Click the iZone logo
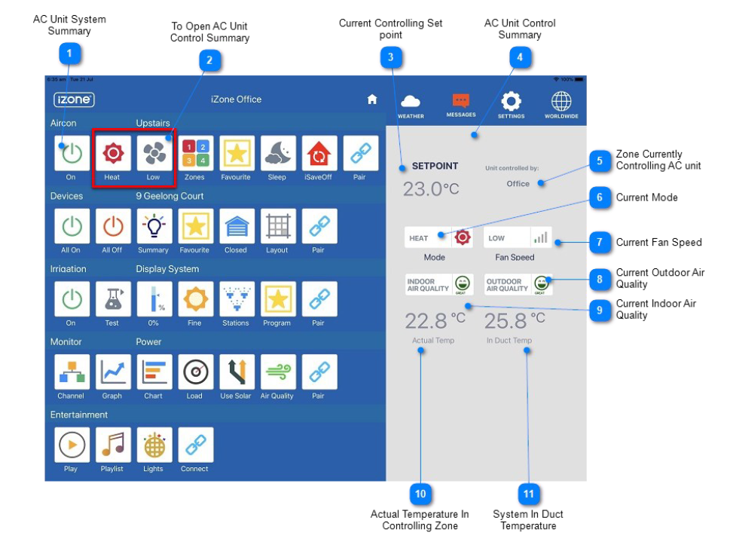The height and width of the screenshot is (560, 730). click(74, 99)
